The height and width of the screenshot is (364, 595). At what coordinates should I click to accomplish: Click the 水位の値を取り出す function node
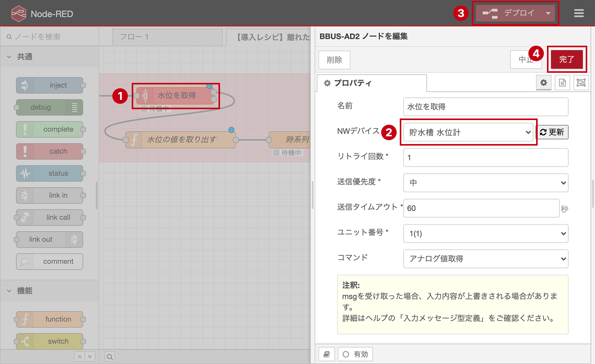[x=181, y=139]
